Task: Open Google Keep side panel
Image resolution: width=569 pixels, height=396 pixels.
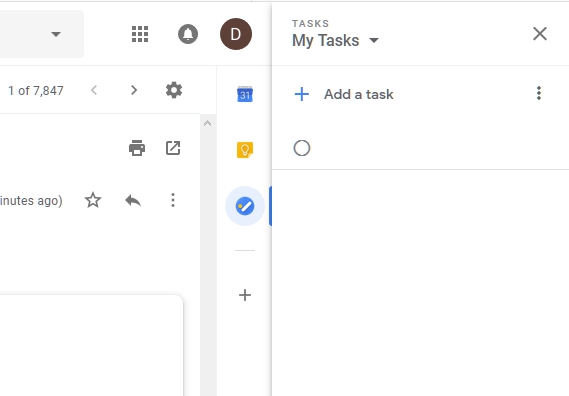Action: pos(245,150)
